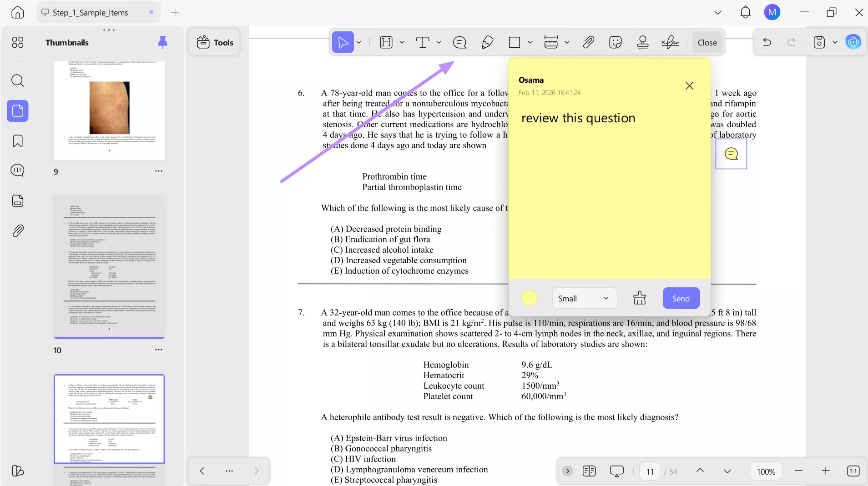The image size is (868, 486).
Task: Open the Bookmarks panel
Action: pyautogui.click(x=17, y=141)
